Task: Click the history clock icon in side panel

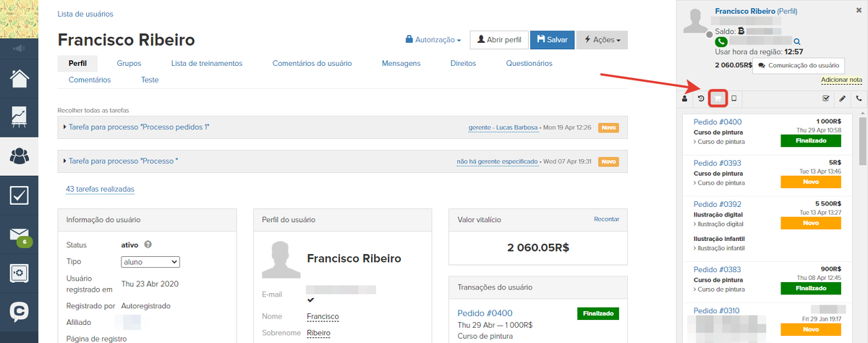Action: [701, 98]
